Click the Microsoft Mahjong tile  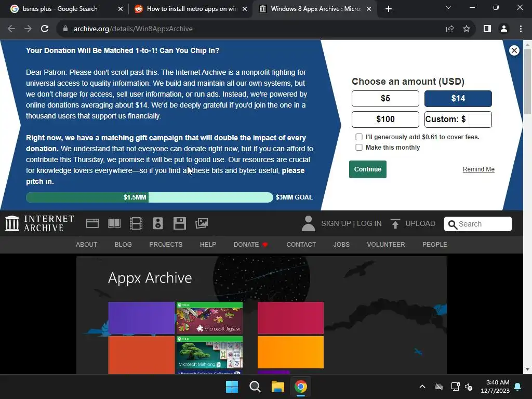pos(210,352)
